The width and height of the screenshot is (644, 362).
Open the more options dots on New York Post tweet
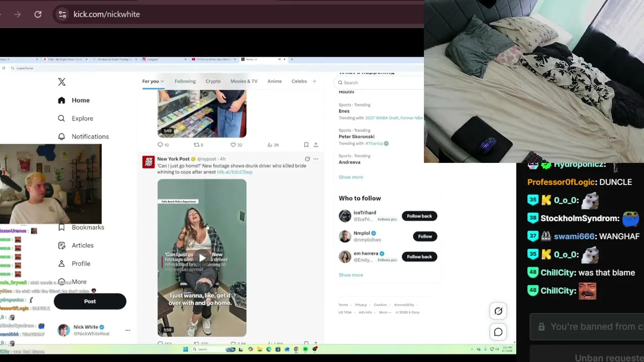pyautogui.click(x=315, y=159)
